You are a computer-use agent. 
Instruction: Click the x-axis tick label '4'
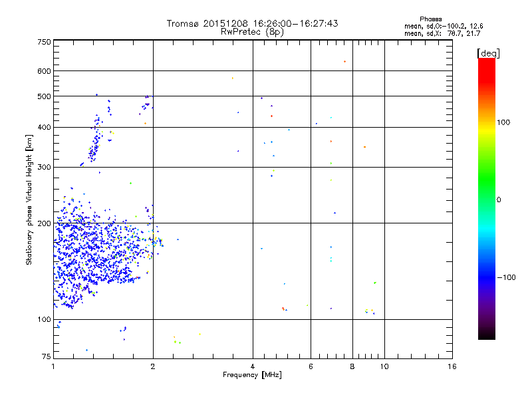(x=253, y=366)
